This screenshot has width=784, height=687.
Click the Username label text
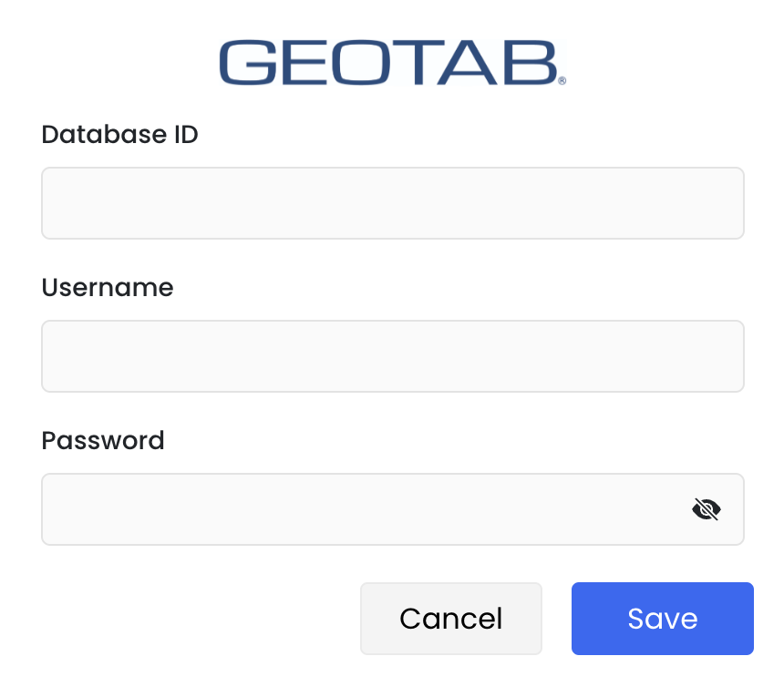[108, 288]
